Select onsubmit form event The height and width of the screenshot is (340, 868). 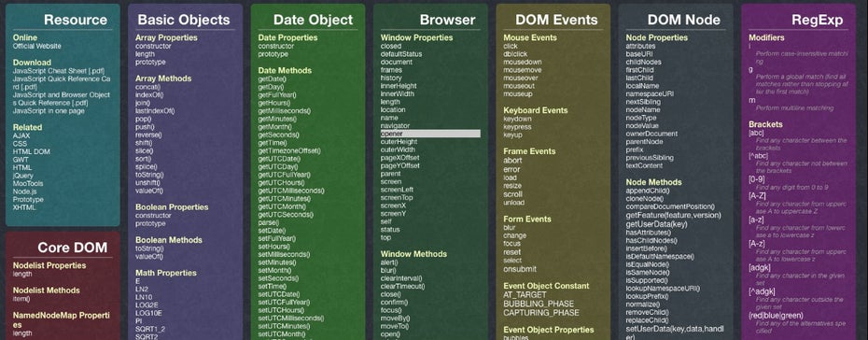520,269
